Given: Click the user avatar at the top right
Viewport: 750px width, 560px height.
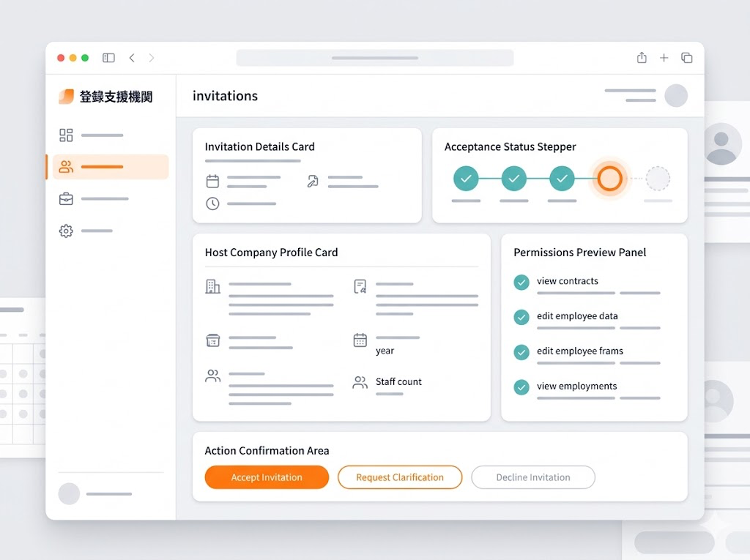Looking at the screenshot, I should pyautogui.click(x=676, y=95).
